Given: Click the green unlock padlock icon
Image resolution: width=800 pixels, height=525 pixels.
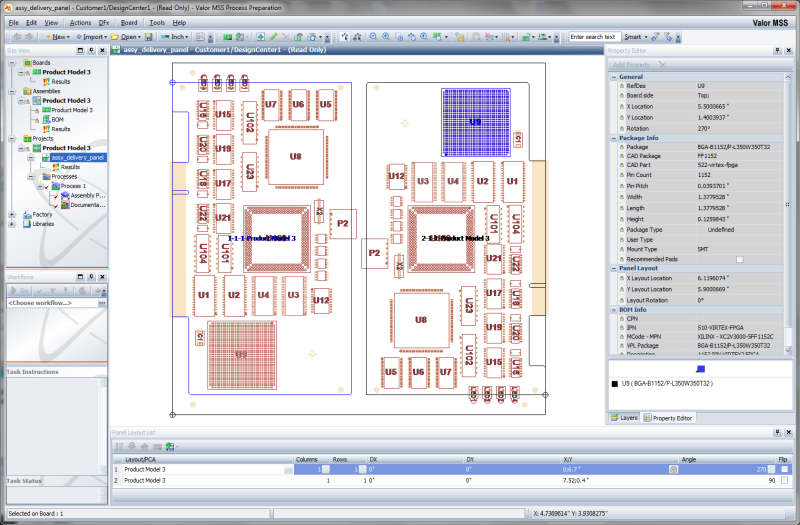Looking at the screenshot, I should click(x=298, y=37).
